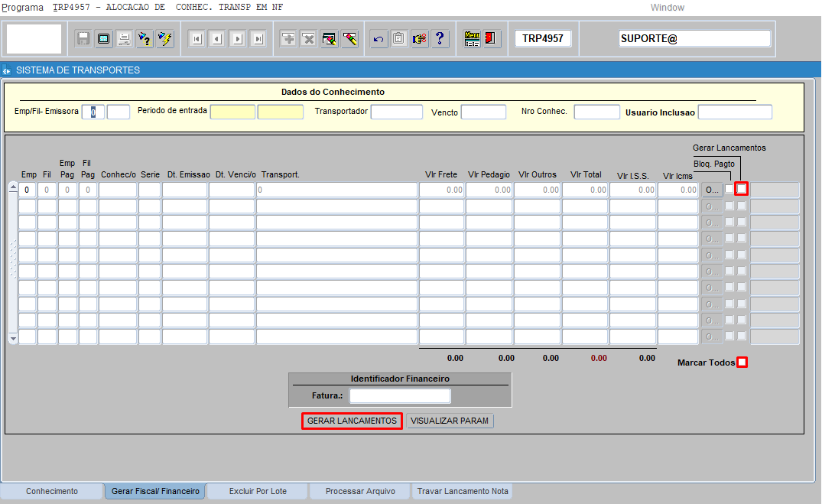The width and height of the screenshot is (822, 504).
Task: Click the undo arrow icon
Action: 379,39
